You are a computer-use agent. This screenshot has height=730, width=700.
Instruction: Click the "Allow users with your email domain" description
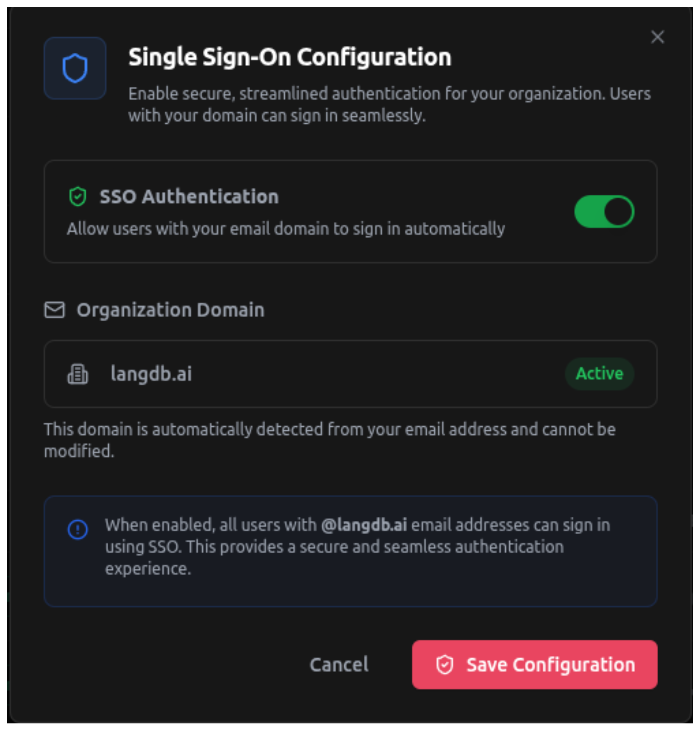[286, 229]
